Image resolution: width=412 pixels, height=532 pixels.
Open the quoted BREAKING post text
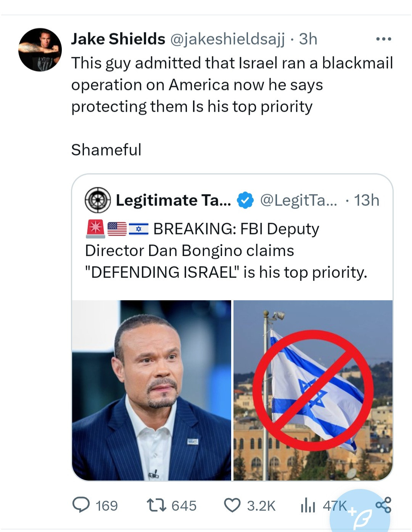pyautogui.click(x=226, y=251)
